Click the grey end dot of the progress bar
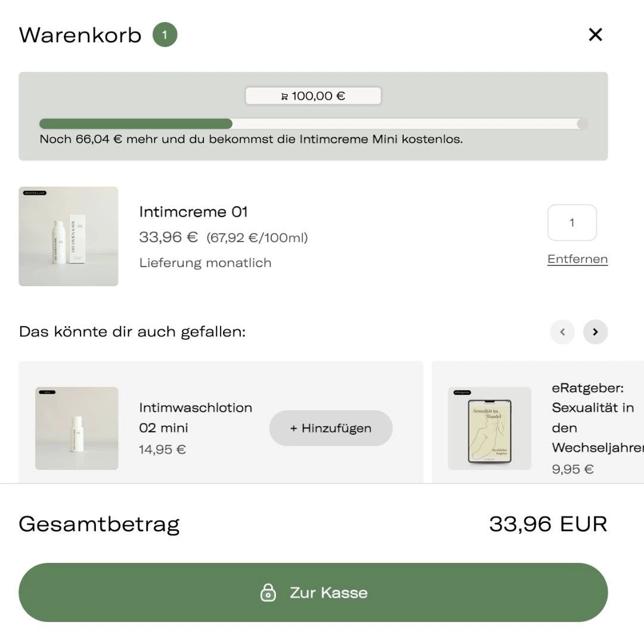 click(x=583, y=124)
